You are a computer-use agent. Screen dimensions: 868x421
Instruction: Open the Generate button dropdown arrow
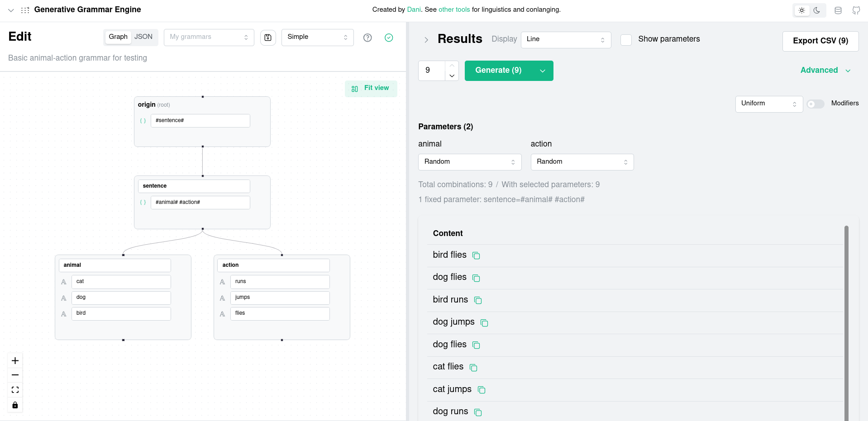point(543,71)
